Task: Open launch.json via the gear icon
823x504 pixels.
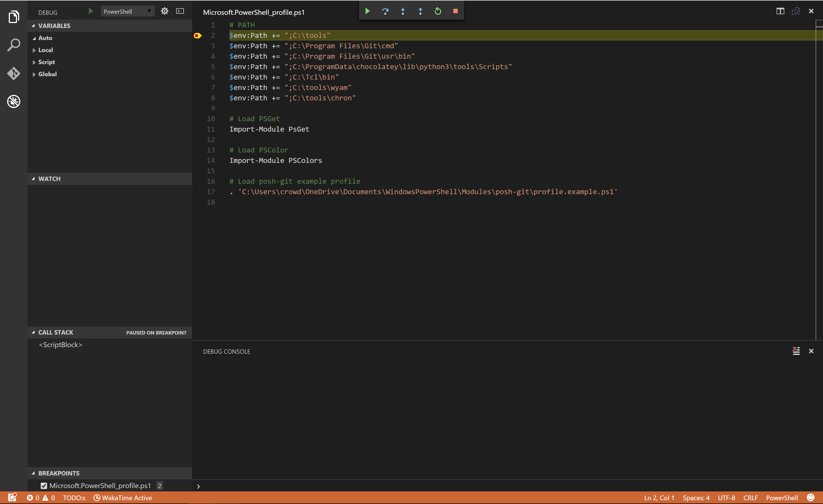Action: coord(164,11)
